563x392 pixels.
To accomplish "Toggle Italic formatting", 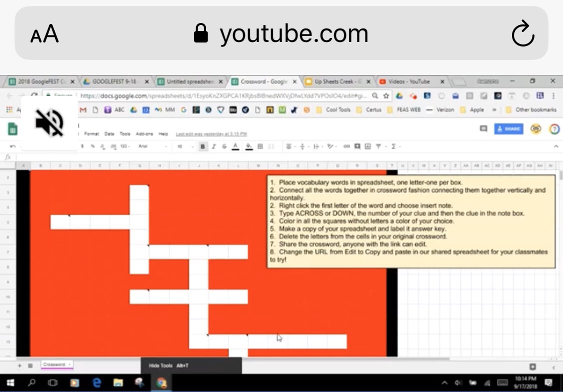I will click(214, 146).
